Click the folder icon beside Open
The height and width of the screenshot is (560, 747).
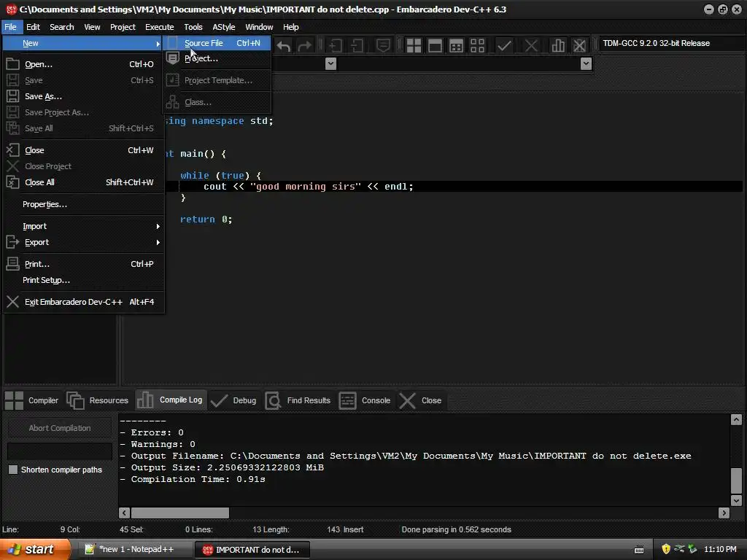click(x=13, y=64)
